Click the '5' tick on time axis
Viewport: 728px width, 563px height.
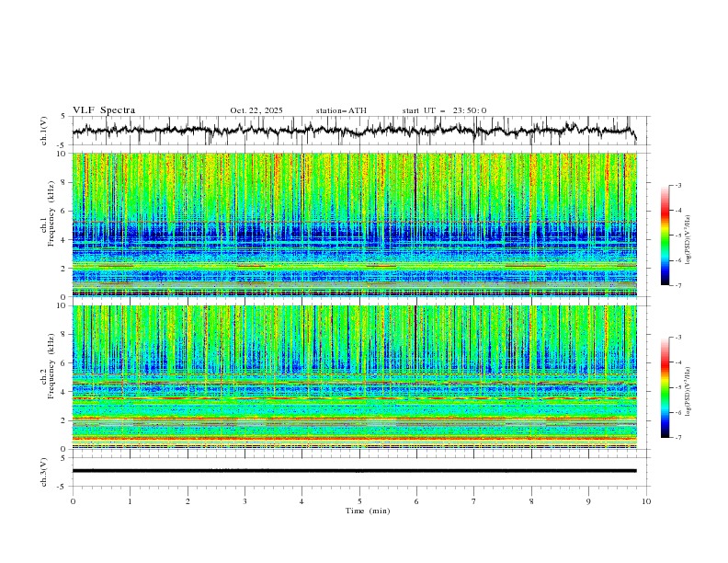click(x=359, y=501)
